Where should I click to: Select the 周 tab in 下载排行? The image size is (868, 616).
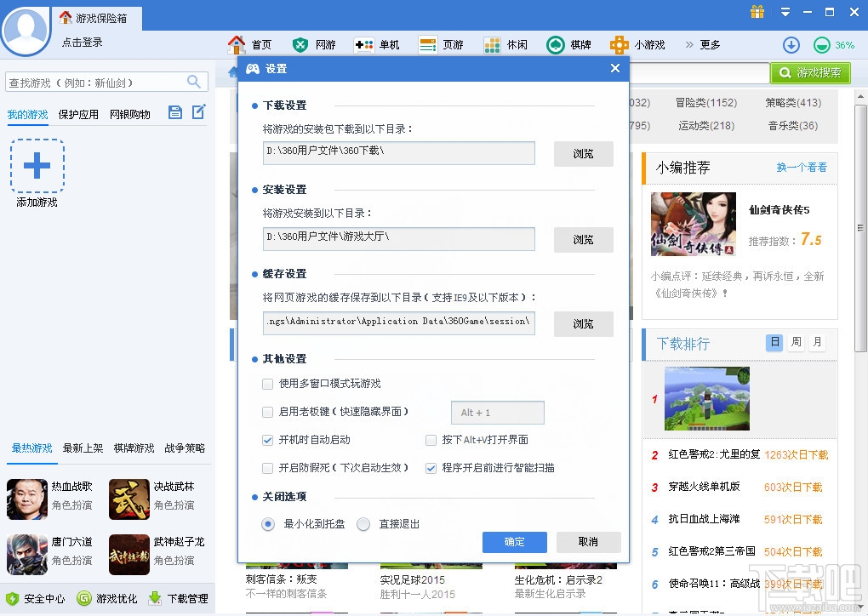[x=795, y=342]
